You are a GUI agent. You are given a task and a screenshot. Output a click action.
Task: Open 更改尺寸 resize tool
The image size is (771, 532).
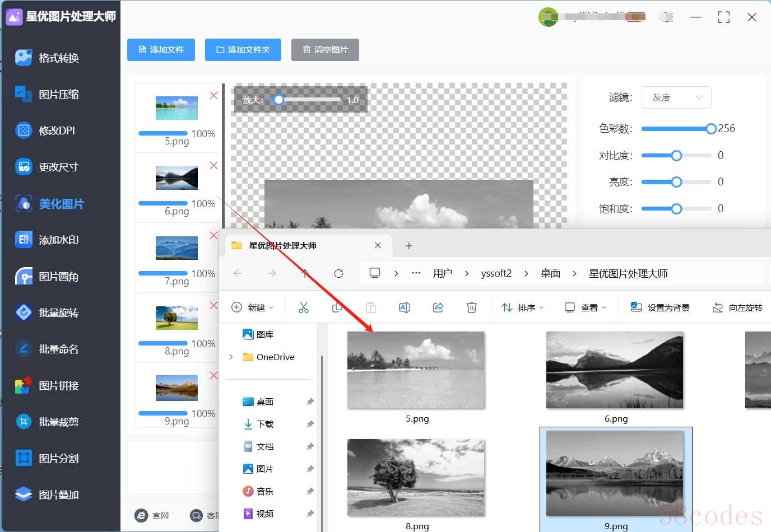(48, 167)
